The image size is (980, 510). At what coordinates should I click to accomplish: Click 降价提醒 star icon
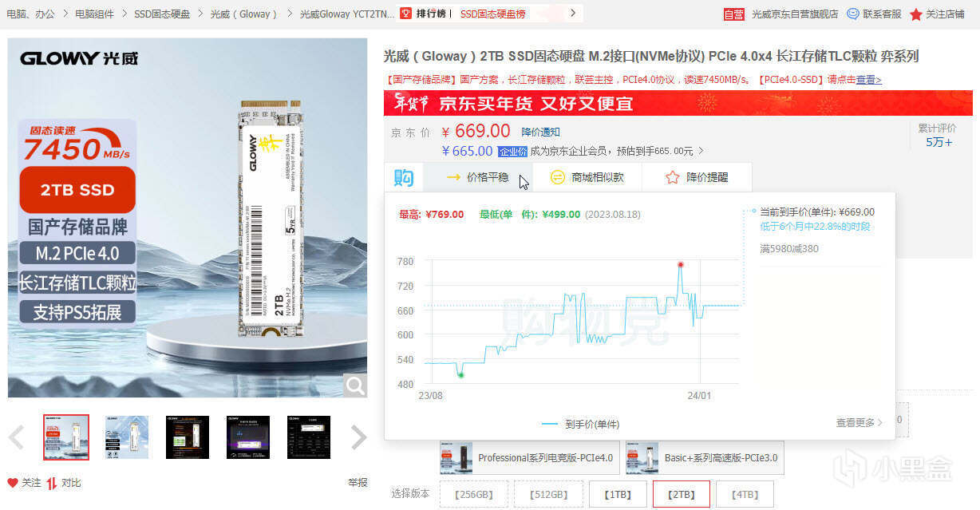pyautogui.click(x=672, y=177)
